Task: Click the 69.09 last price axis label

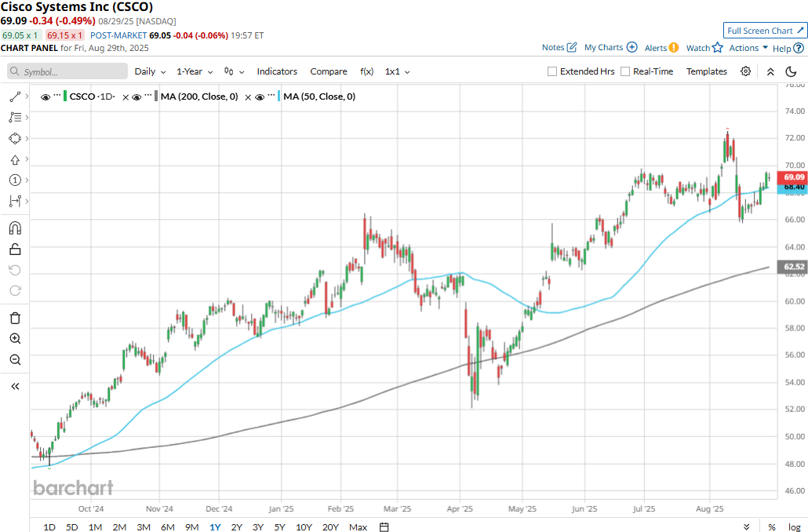Action: pyautogui.click(x=793, y=177)
